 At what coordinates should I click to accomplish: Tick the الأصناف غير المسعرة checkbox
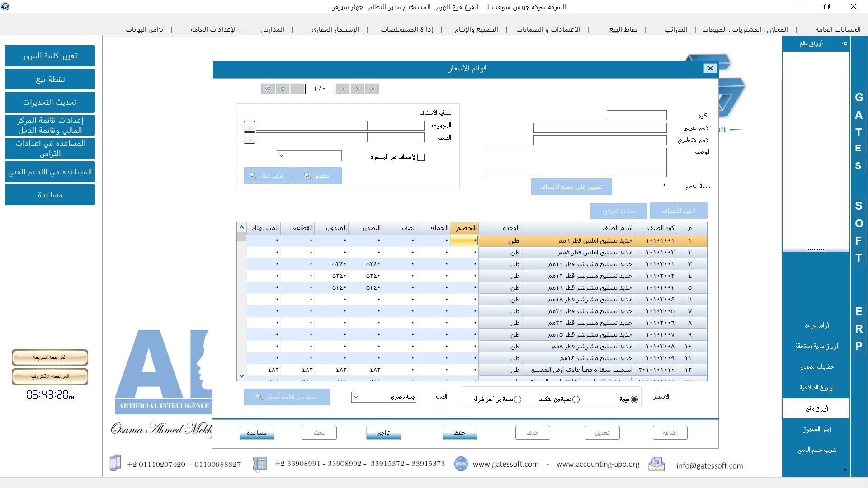(x=421, y=157)
